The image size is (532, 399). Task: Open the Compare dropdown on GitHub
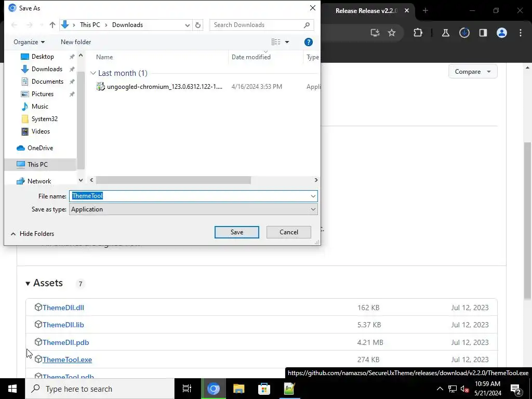tap(473, 72)
